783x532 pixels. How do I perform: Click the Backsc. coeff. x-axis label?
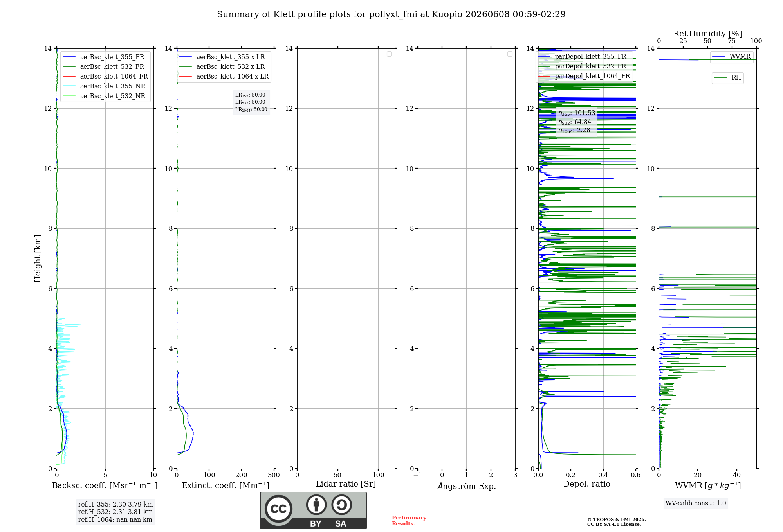point(105,485)
